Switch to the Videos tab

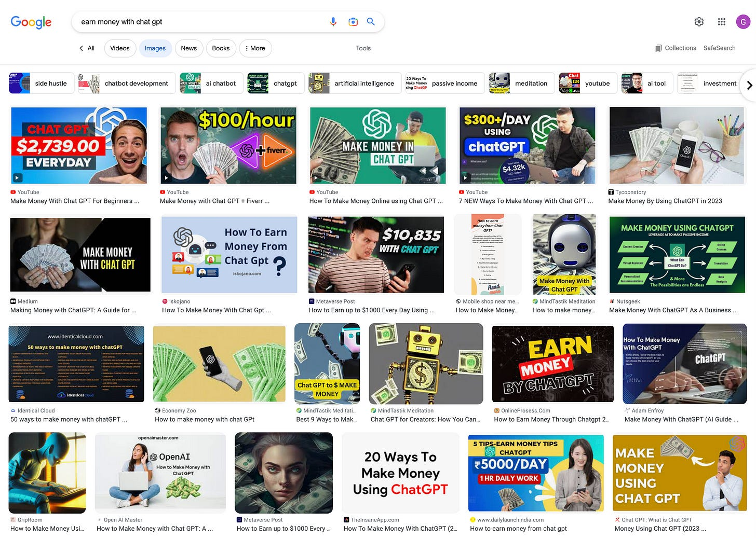coord(119,48)
